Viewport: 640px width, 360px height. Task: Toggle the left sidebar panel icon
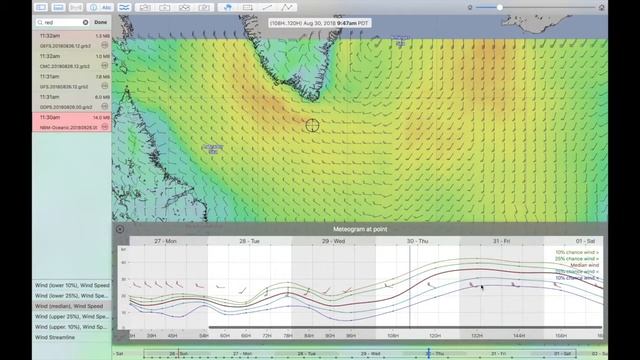pyautogui.click(x=41, y=7)
